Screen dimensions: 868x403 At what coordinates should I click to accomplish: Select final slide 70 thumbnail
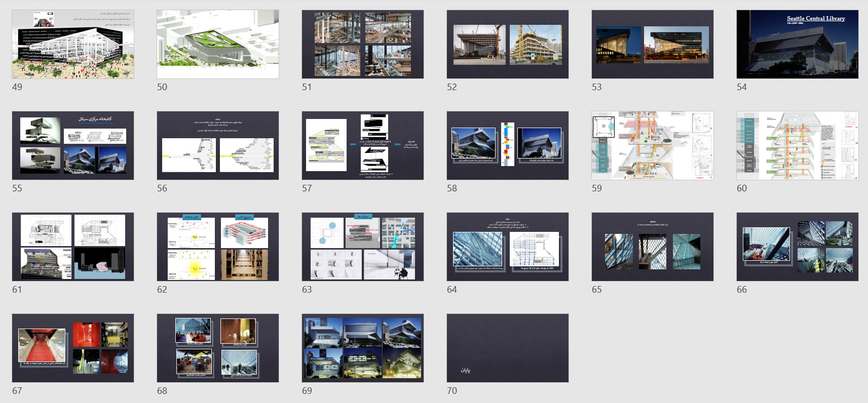point(508,348)
